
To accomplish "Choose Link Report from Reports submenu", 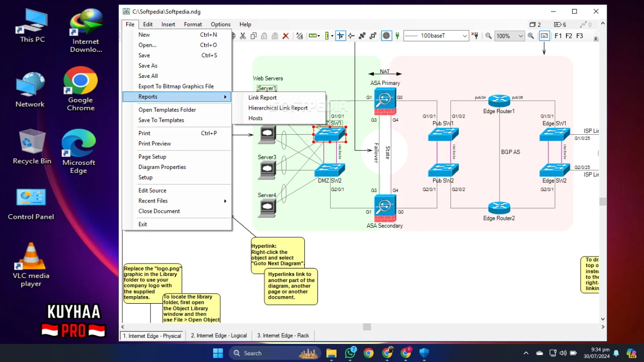I will click(x=263, y=98).
